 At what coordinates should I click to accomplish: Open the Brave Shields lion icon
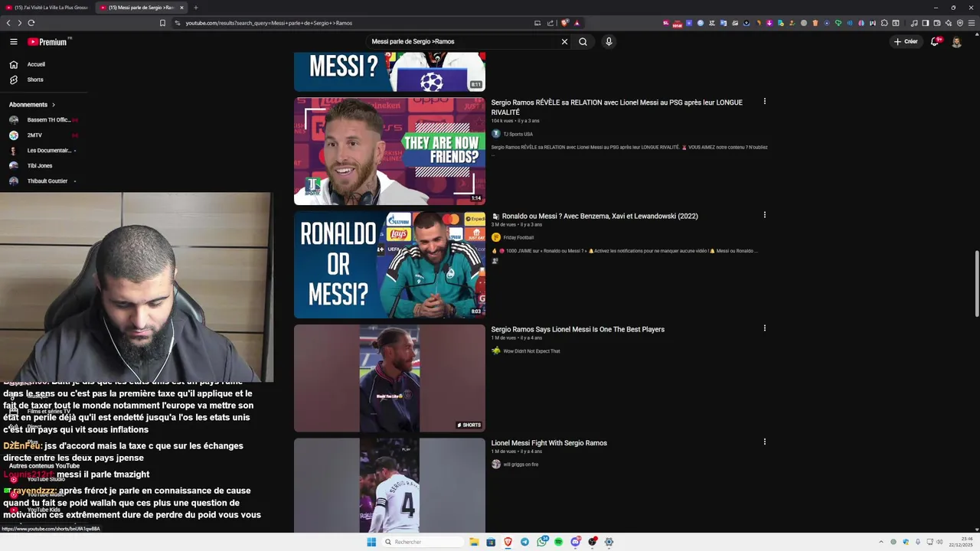point(565,23)
